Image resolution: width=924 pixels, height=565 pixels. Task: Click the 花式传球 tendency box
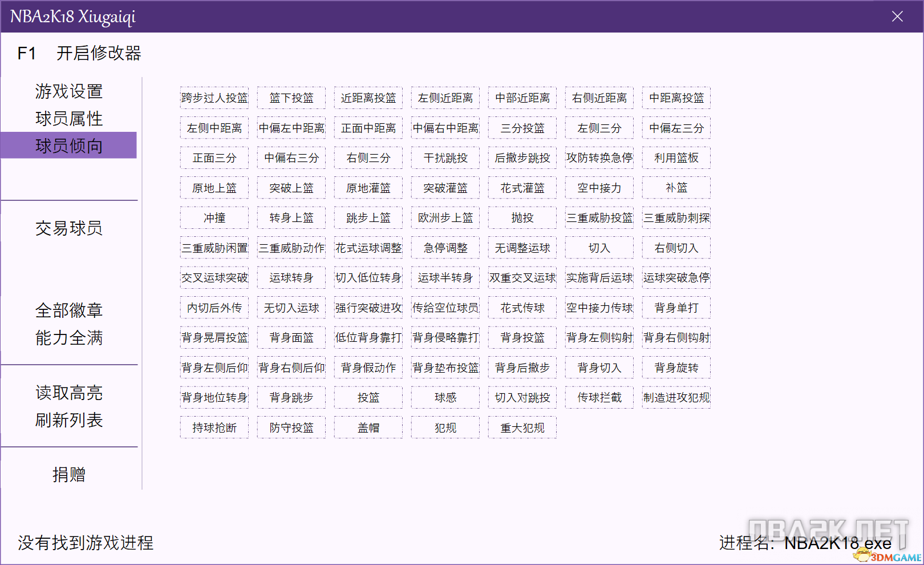[522, 308]
